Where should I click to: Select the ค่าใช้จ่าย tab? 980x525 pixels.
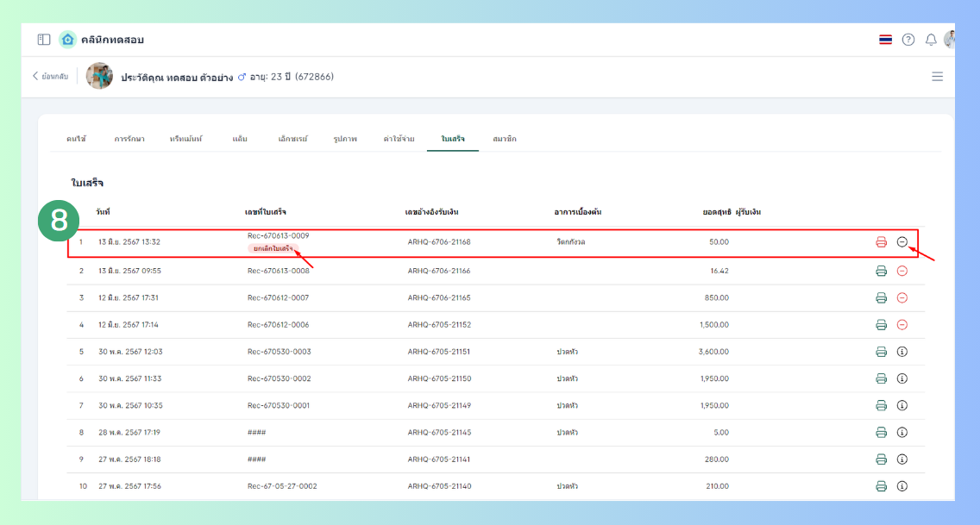[399, 139]
